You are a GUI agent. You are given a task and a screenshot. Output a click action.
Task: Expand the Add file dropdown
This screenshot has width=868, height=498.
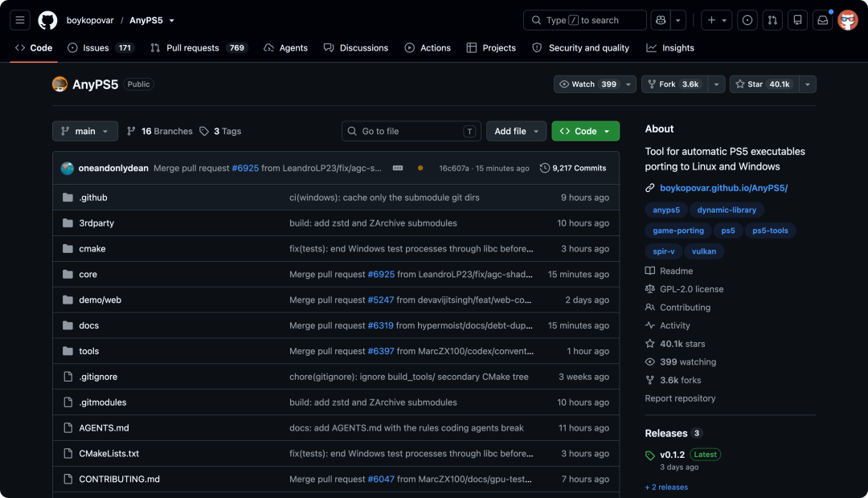click(517, 131)
